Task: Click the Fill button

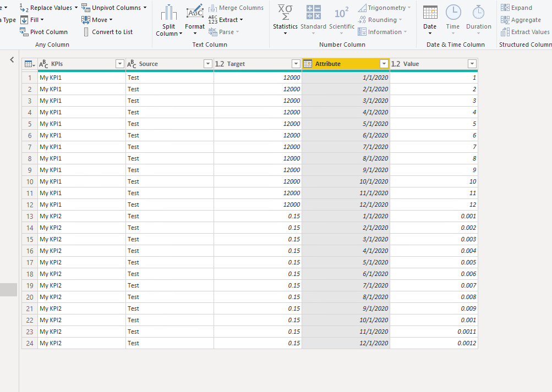Action: click(x=34, y=20)
